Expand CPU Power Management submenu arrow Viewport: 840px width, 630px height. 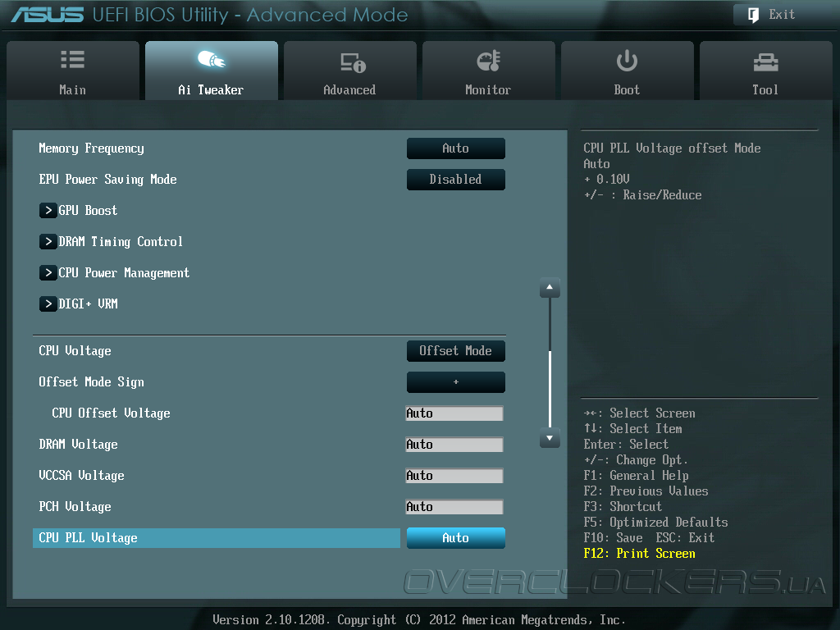tap(48, 272)
